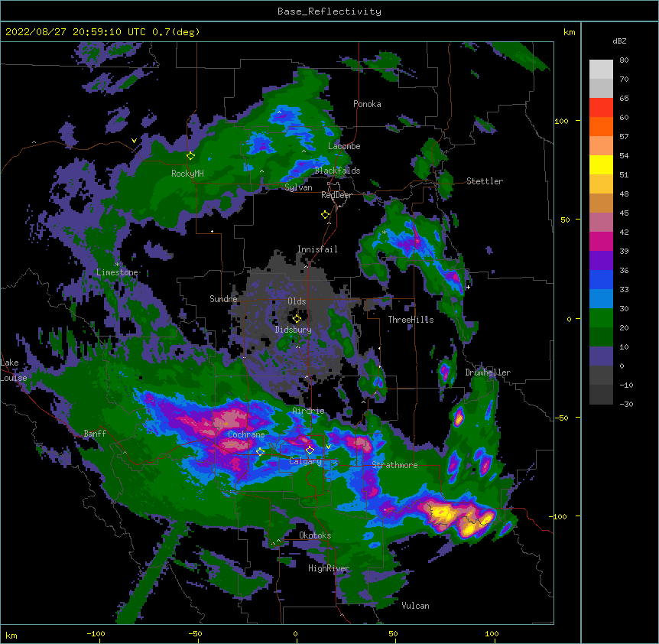659x644 pixels.
Task: Click the Blackfalds city label
Action: [x=337, y=171]
